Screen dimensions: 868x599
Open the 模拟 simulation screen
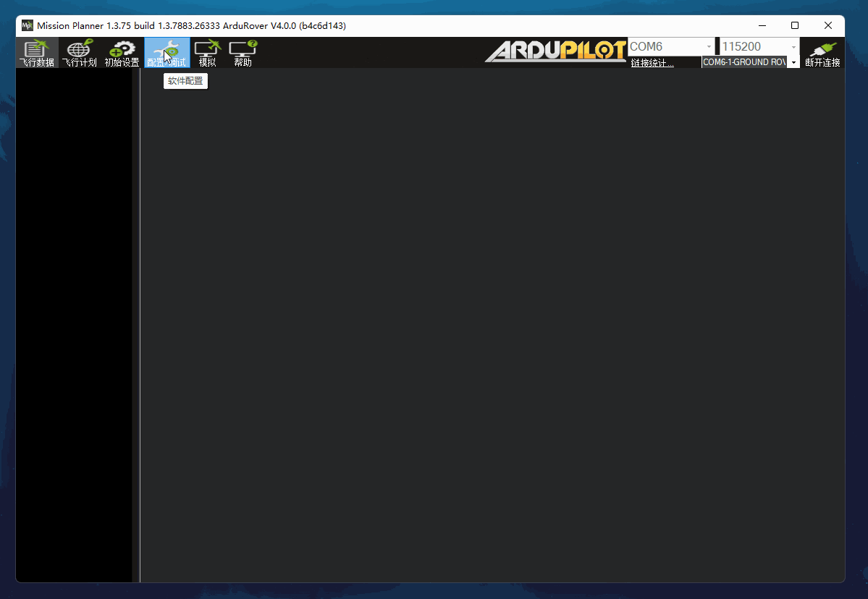pyautogui.click(x=208, y=53)
